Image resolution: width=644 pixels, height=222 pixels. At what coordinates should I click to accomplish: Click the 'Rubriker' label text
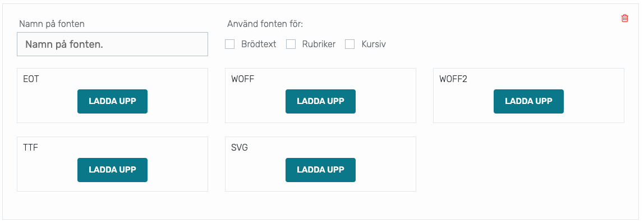coord(319,44)
